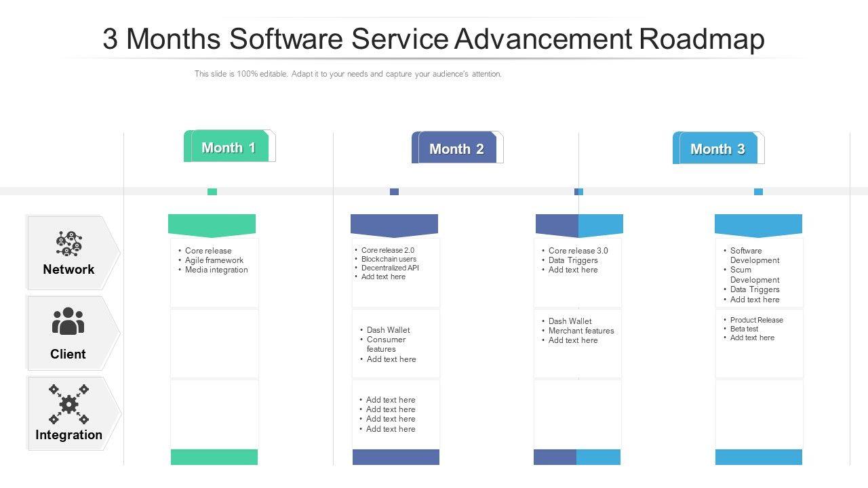Image resolution: width=868 pixels, height=488 pixels.
Task: Select 'Add text here' below Merchant features
Action: click(573, 340)
